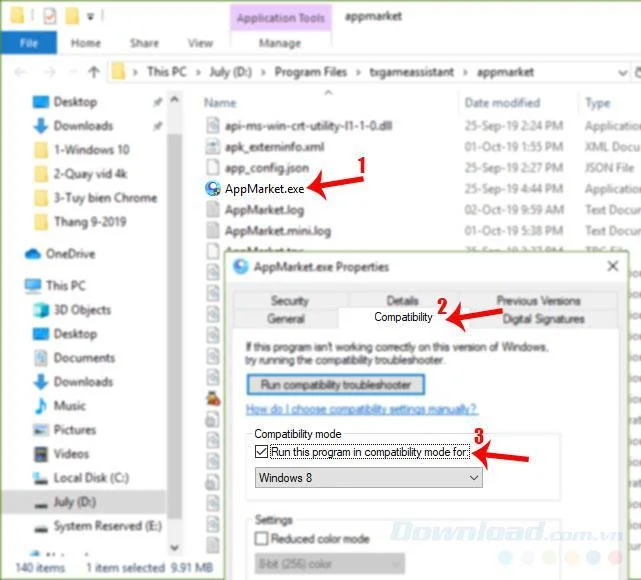The height and width of the screenshot is (580, 641).
Task: Open the Previous Versions tab
Action: coord(538,301)
